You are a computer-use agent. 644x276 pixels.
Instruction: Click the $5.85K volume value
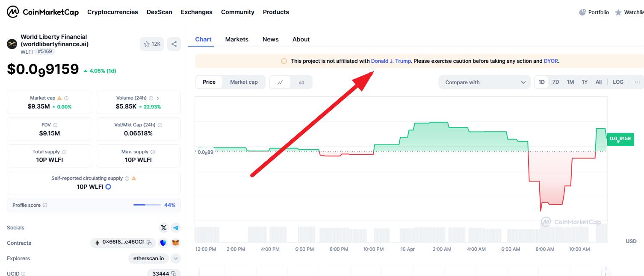point(126,106)
